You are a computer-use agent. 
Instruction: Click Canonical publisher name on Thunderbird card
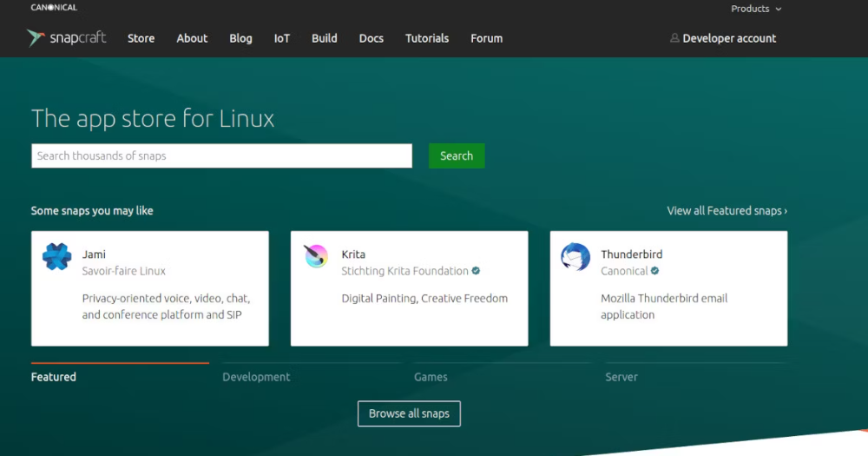point(624,271)
